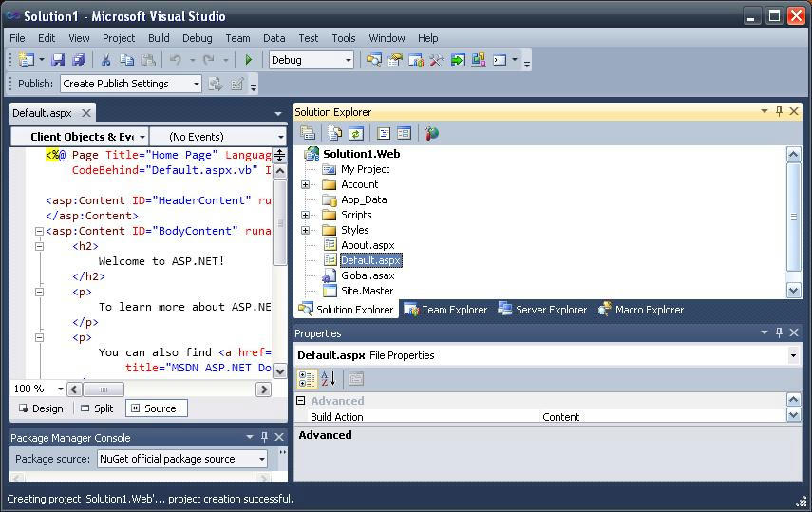Click View Code icon in Solution Explorer

click(384, 134)
